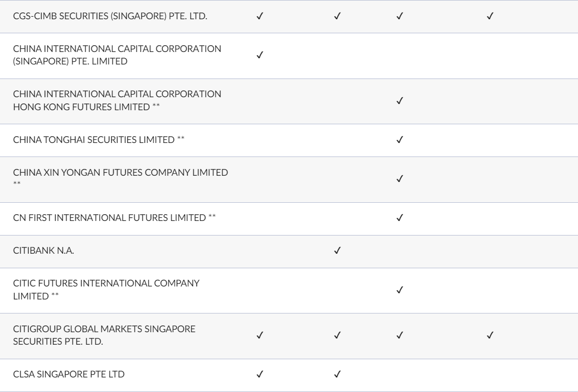The width and height of the screenshot is (578, 392).
Task: Select CITIBANK N.A. member name
Action: [x=44, y=251]
